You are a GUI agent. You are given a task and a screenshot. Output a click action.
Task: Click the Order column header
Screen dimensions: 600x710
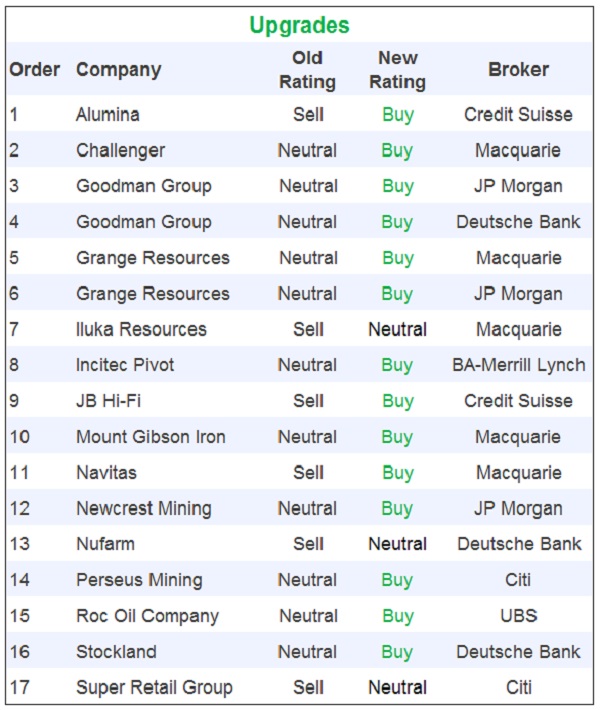click(35, 70)
